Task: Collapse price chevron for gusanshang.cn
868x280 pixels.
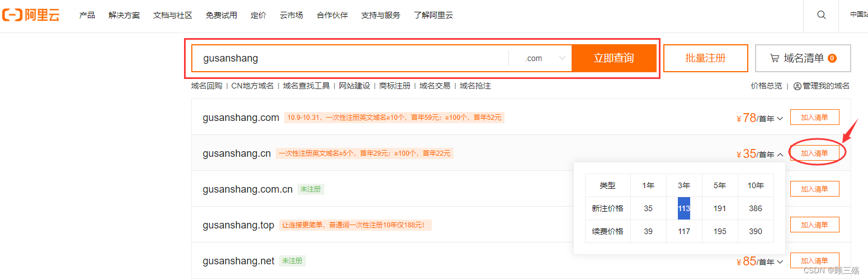Action: (780, 154)
